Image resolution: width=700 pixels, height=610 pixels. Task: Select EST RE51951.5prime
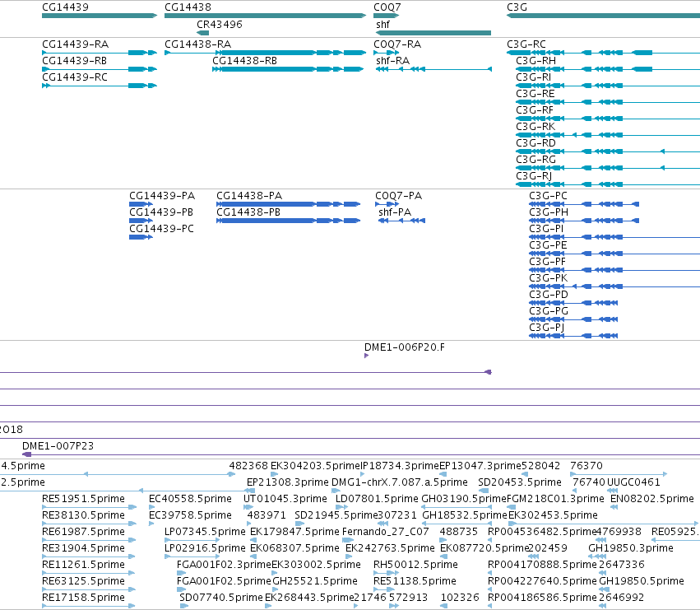(83, 499)
